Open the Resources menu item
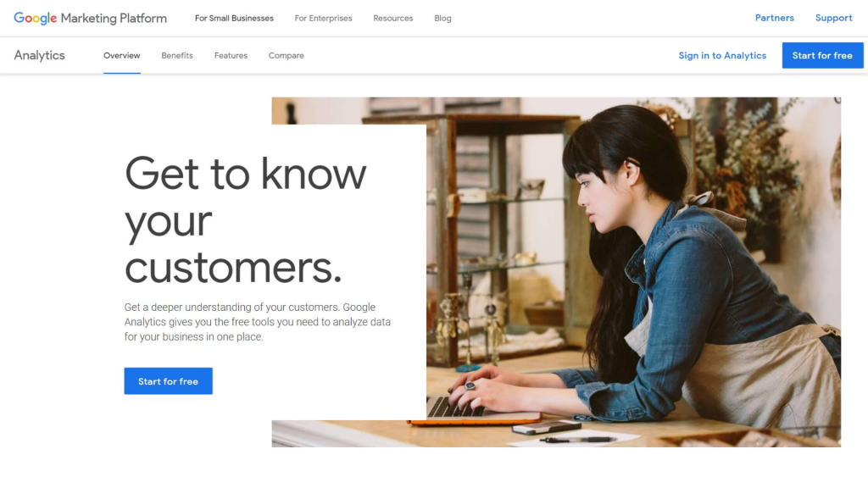 click(x=393, y=19)
